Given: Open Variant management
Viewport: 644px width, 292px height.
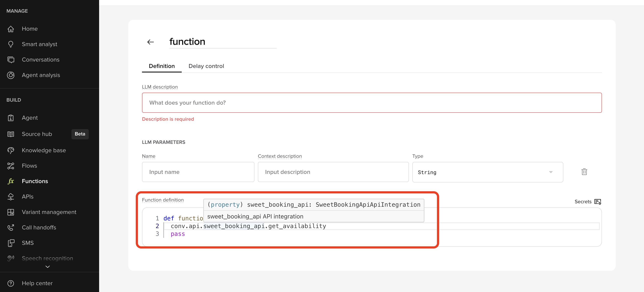Looking at the screenshot, I should pos(49,212).
